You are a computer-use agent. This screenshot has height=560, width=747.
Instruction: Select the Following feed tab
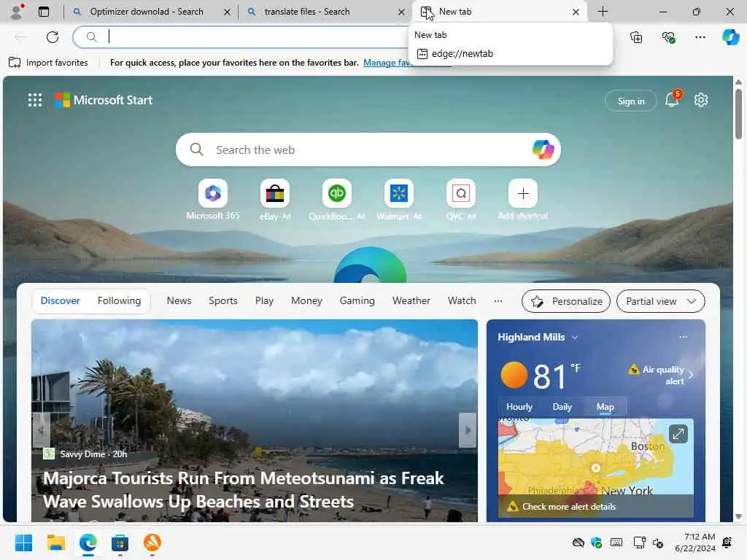(x=119, y=301)
